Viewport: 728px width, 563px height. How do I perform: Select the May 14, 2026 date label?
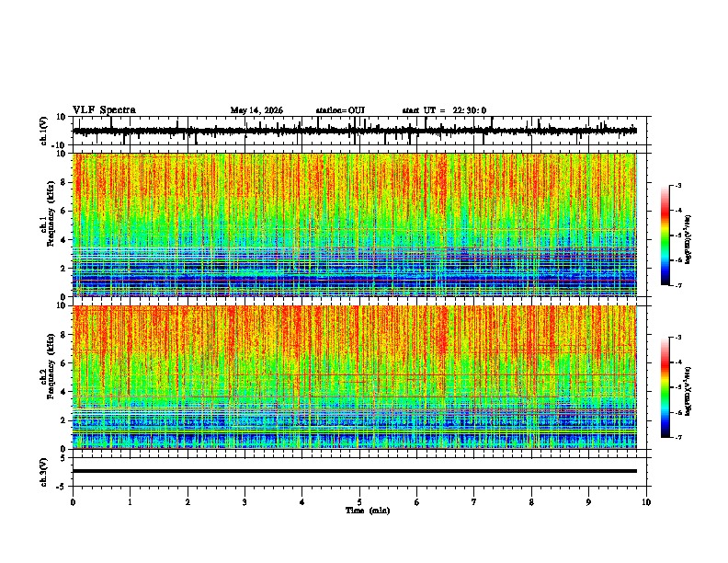click(x=256, y=110)
